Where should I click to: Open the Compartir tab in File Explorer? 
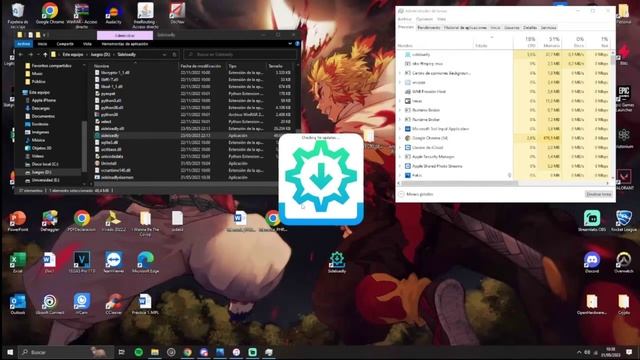(x=65, y=44)
